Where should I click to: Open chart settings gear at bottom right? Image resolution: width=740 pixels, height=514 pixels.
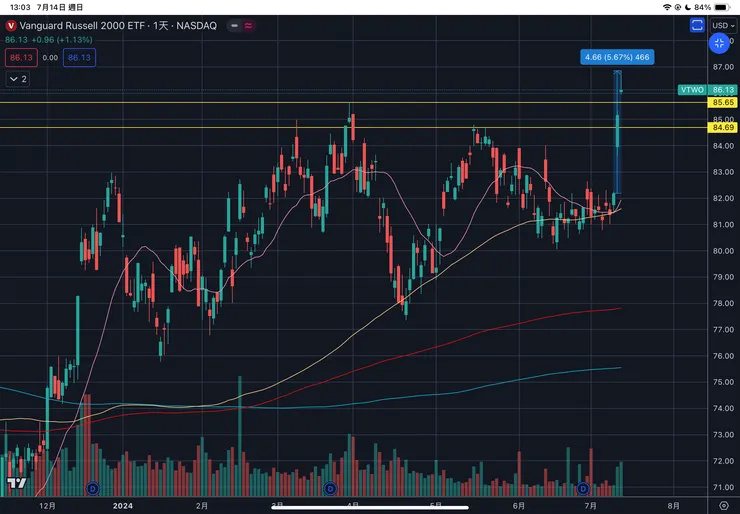[723, 506]
